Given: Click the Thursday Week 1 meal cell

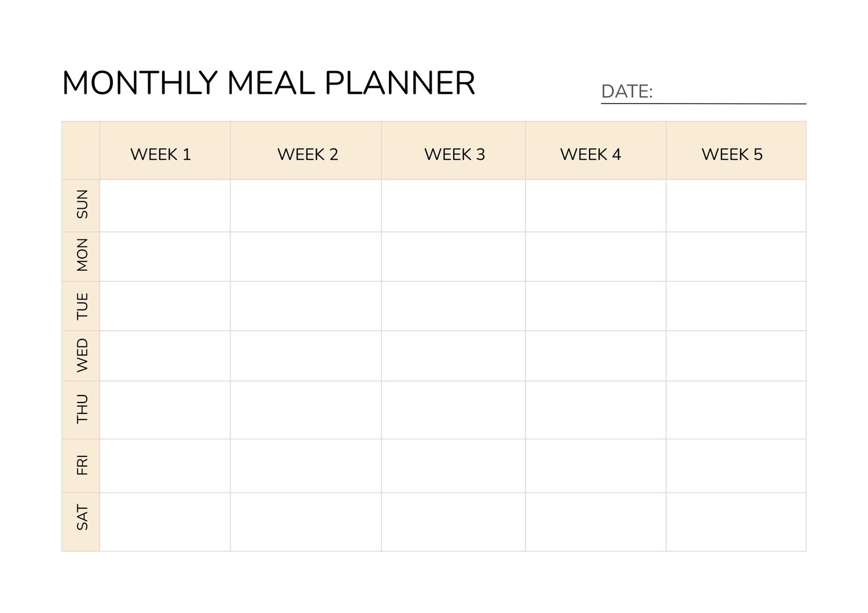Looking at the screenshot, I should pos(165,409).
